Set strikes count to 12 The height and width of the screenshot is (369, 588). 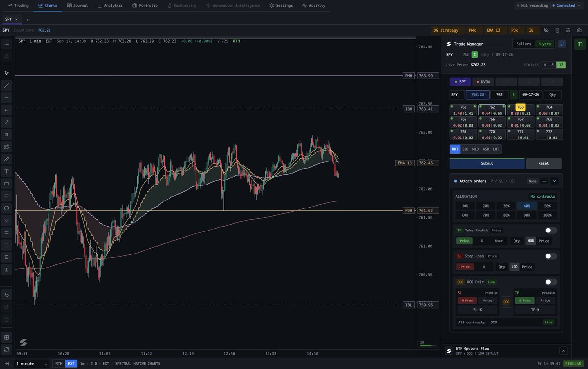click(561, 65)
